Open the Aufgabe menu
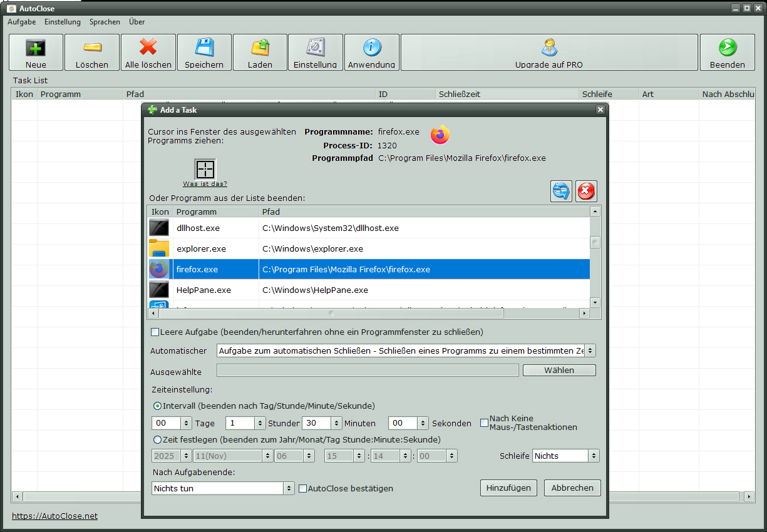This screenshot has width=767, height=532. click(x=22, y=22)
